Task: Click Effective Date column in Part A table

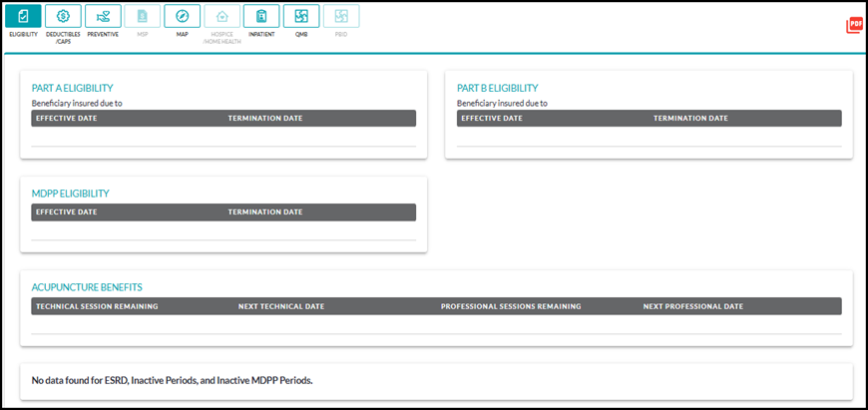Action: pos(66,119)
